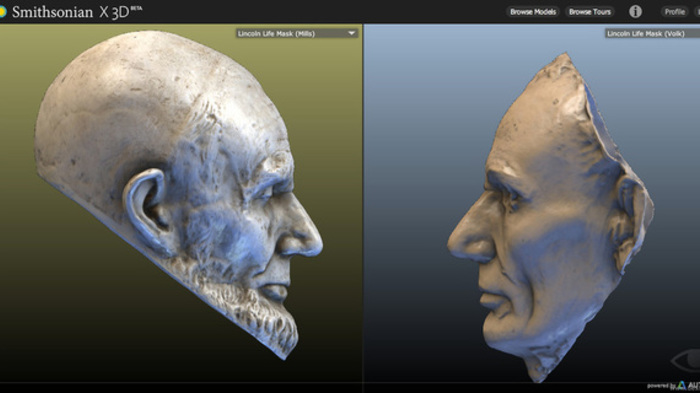Image resolution: width=700 pixels, height=393 pixels.
Task: Open the Browse Models page
Action: coord(533,12)
